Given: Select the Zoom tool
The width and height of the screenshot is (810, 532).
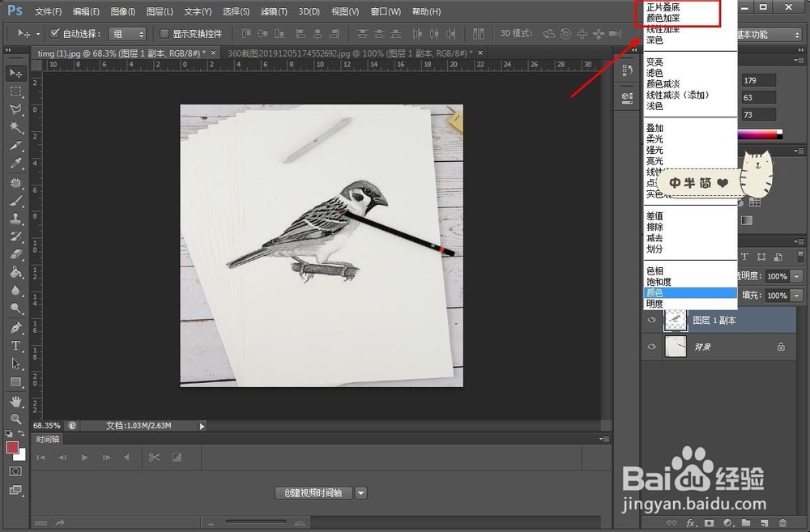Looking at the screenshot, I should click(15, 419).
